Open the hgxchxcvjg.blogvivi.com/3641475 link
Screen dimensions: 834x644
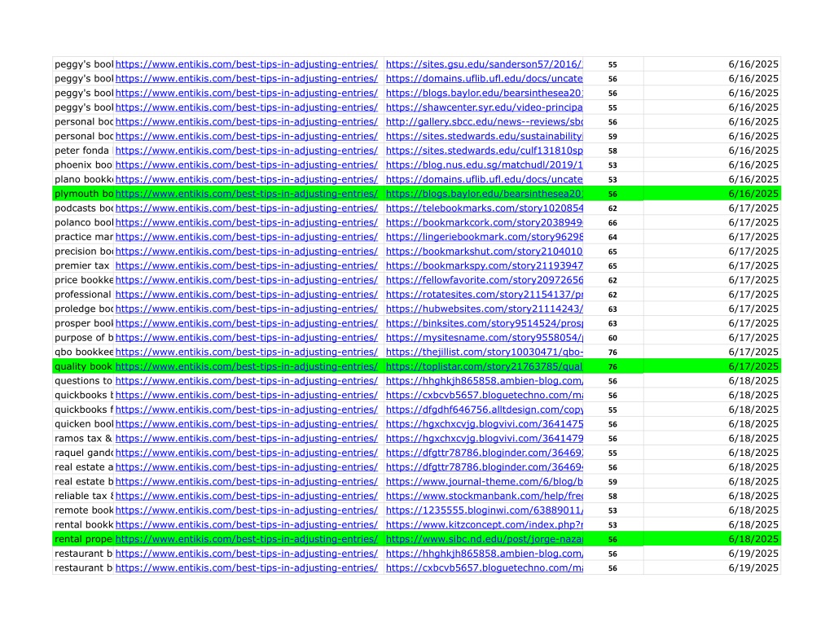[x=484, y=424]
